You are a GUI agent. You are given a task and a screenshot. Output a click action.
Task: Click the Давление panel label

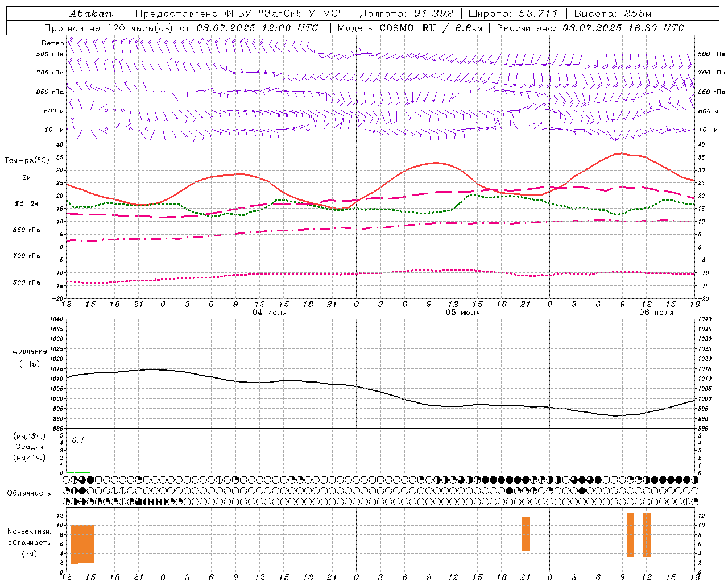pos(30,351)
